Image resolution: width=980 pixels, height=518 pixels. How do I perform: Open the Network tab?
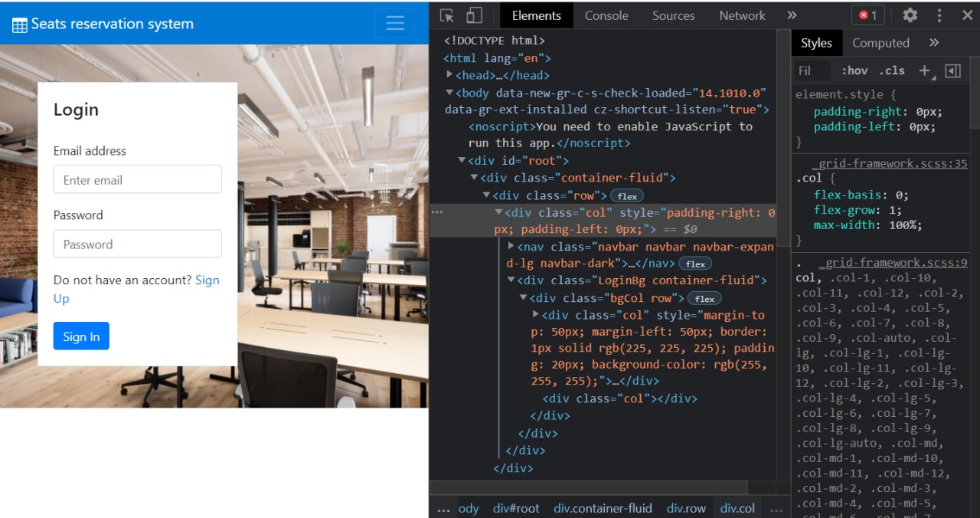[x=742, y=15]
